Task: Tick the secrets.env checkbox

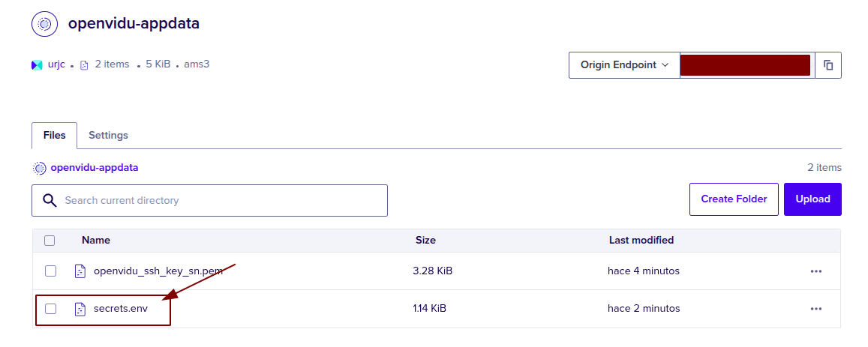Action: [x=50, y=308]
